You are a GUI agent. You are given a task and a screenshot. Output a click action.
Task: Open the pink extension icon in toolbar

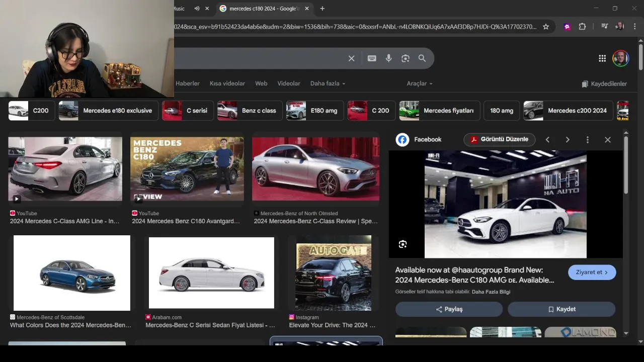coord(567,27)
